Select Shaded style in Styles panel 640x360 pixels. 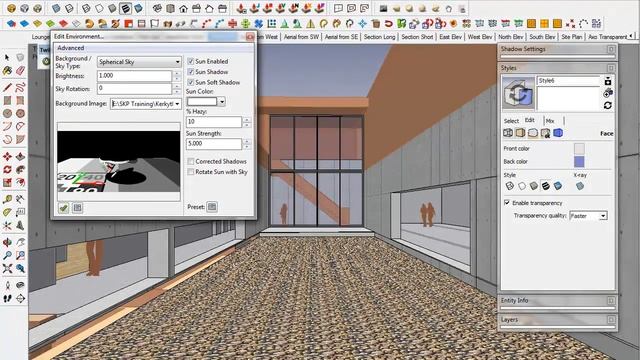click(x=534, y=186)
